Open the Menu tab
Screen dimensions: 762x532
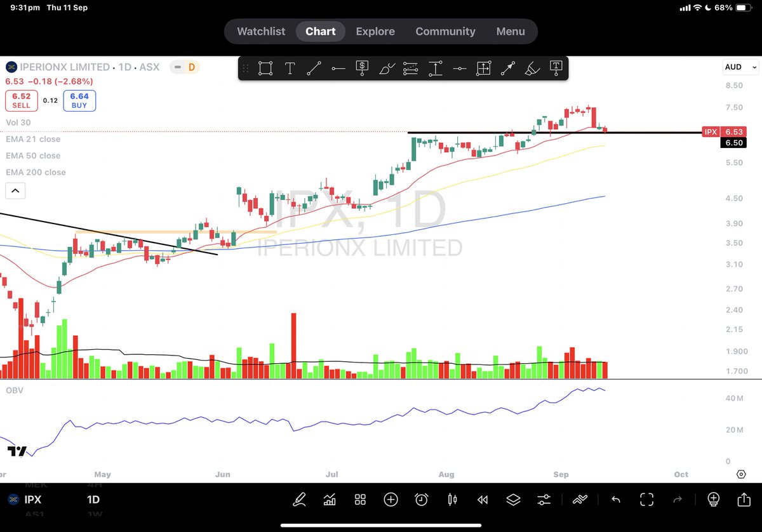pyautogui.click(x=511, y=31)
